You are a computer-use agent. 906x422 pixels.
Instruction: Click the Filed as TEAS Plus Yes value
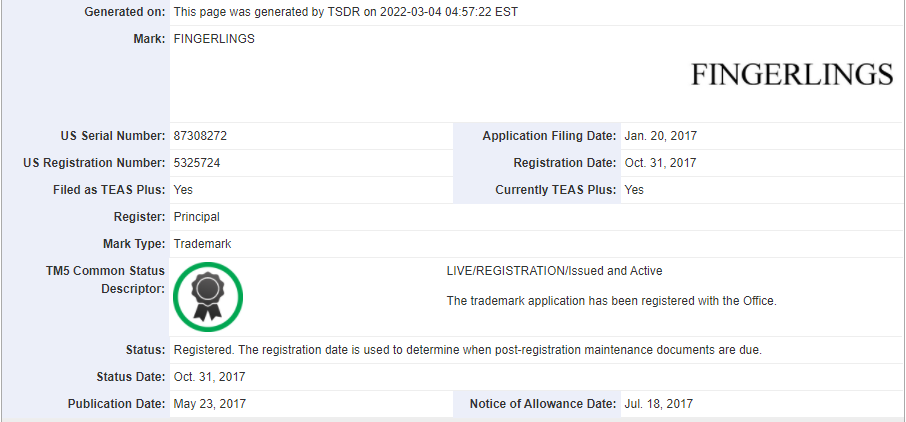183,190
